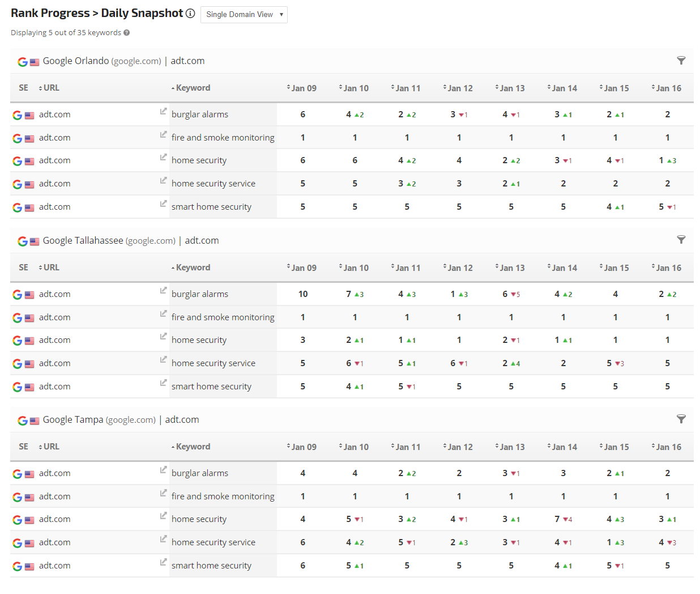Viewport: 700px width, 594px height.
Task: Open external link for Tallahassee home security
Action: pyautogui.click(x=163, y=337)
